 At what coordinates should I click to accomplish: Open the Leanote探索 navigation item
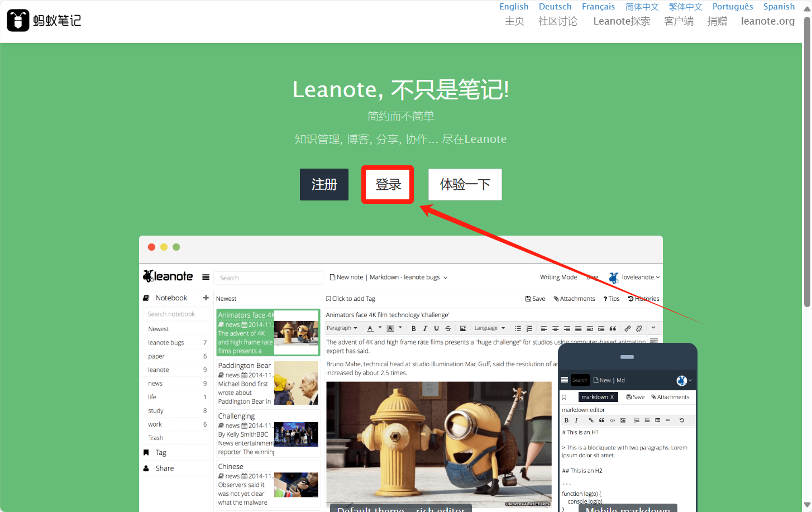(621, 21)
